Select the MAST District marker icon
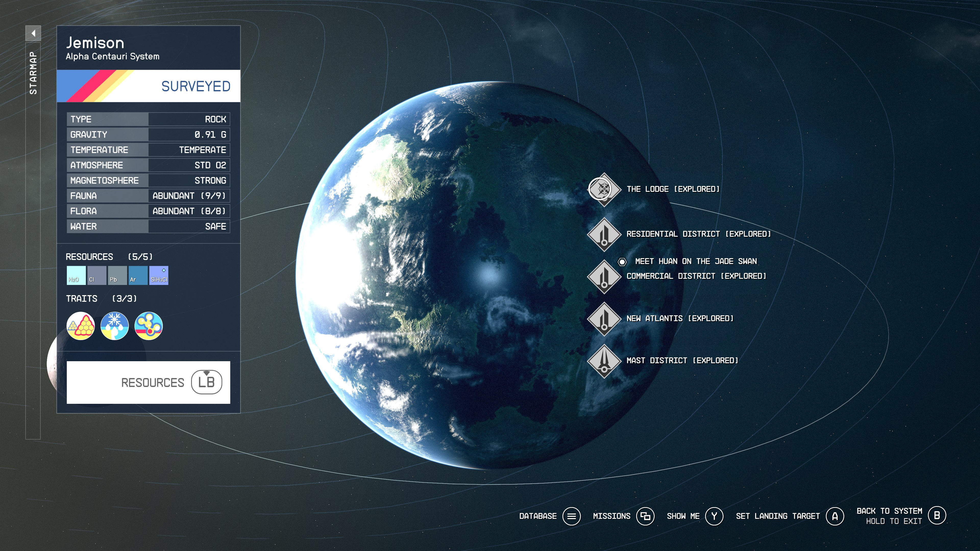 coord(604,361)
